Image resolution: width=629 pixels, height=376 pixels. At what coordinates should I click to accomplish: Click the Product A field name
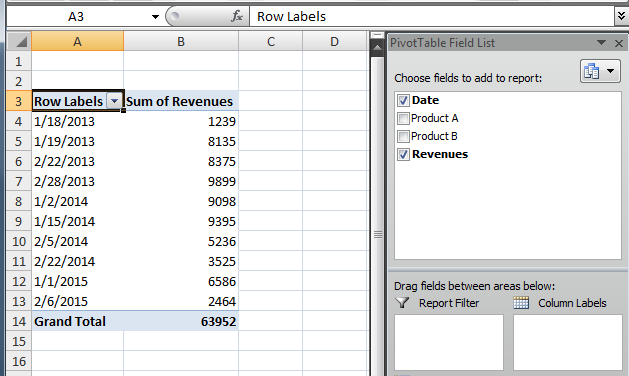coord(434,118)
